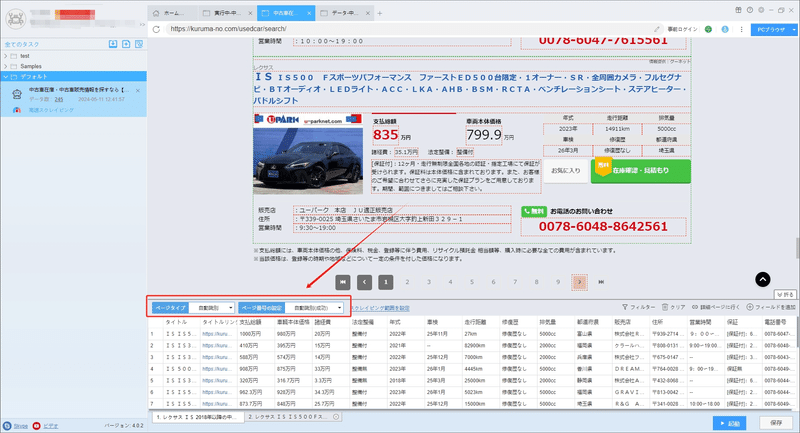The width and height of the screenshot is (800, 433).
Task: Click the 保存 save button
Action: click(x=776, y=423)
